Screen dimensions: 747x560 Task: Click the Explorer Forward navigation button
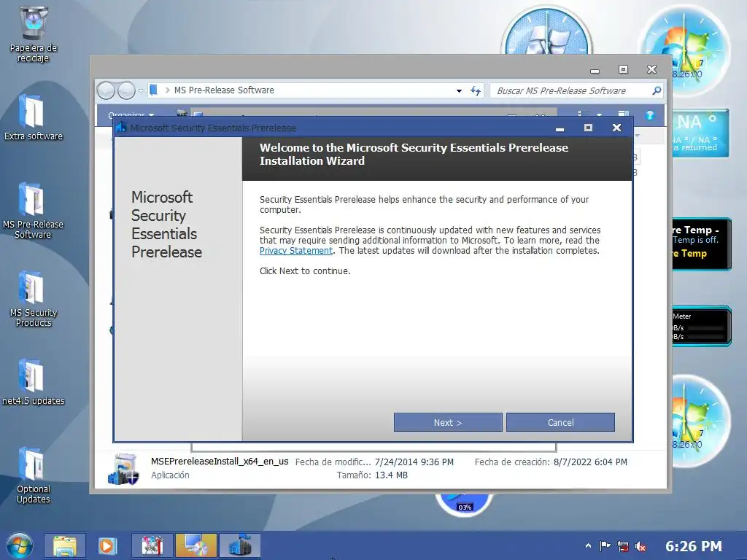coord(126,90)
